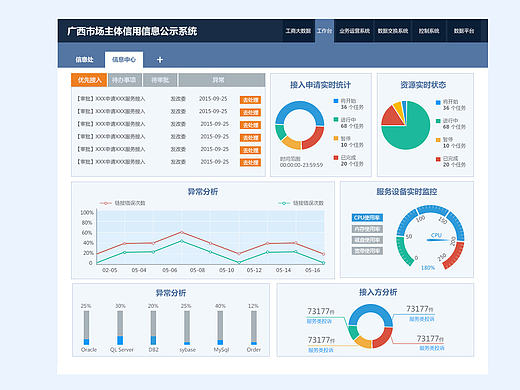This screenshot has height=390, width=520.
Task: Click the 服务设备实时监控 panel heading
Action: [407, 192]
